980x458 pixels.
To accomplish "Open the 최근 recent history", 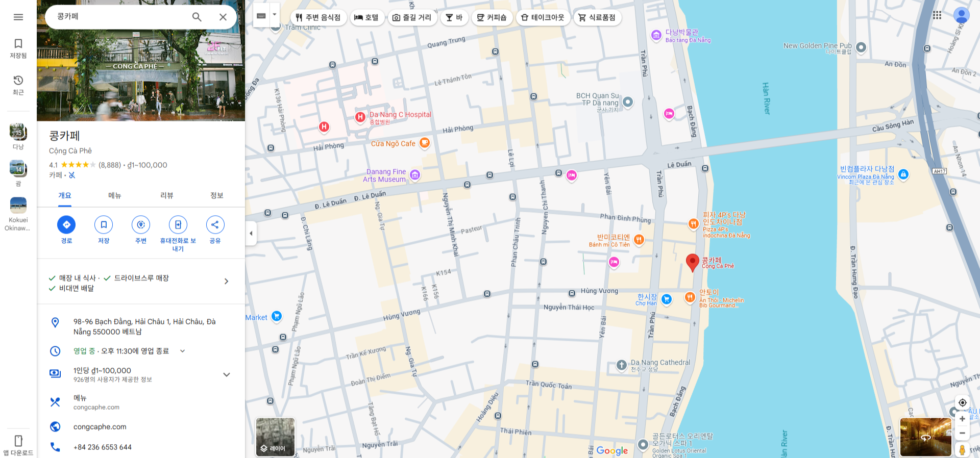I will (18, 85).
